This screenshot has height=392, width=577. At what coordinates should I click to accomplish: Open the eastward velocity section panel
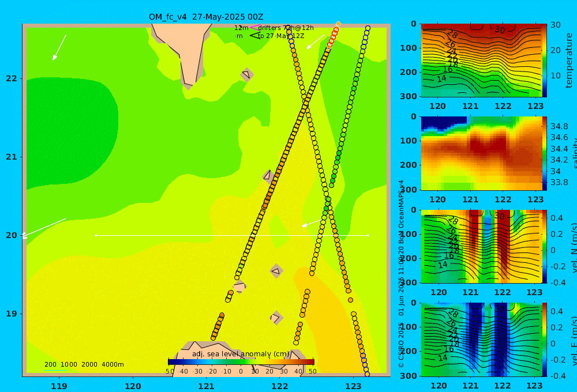tap(482, 340)
